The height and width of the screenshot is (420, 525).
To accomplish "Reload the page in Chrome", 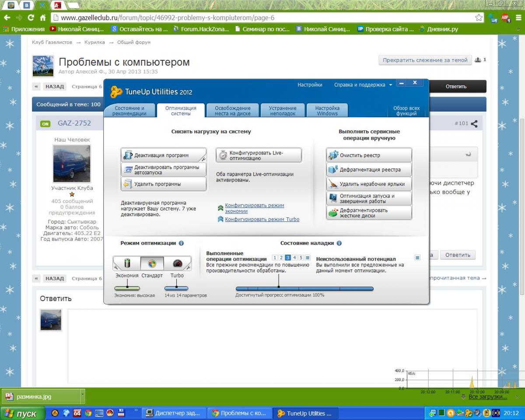I will tap(31, 18).
